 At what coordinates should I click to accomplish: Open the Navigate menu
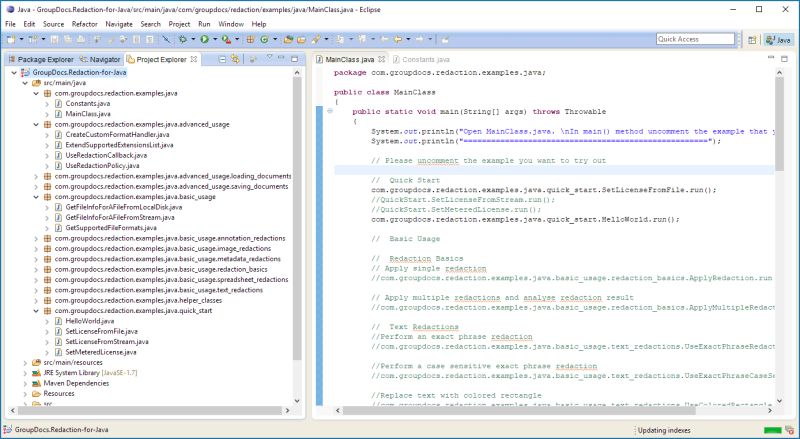pyautogui.click(x=119, y=24)
